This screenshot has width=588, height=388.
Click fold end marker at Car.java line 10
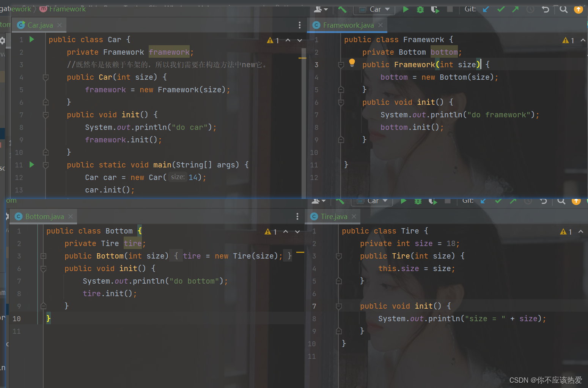[x=46, y=152]
